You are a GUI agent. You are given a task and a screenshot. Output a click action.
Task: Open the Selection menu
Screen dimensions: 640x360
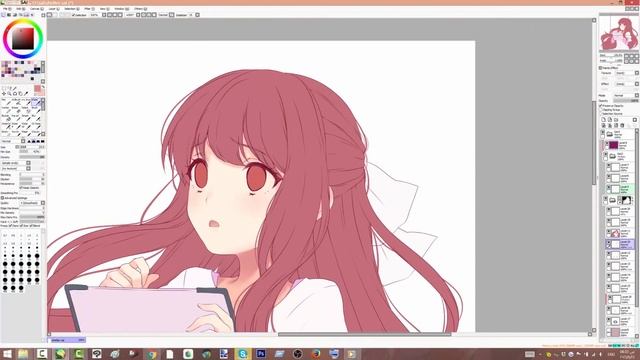point(72,9)
